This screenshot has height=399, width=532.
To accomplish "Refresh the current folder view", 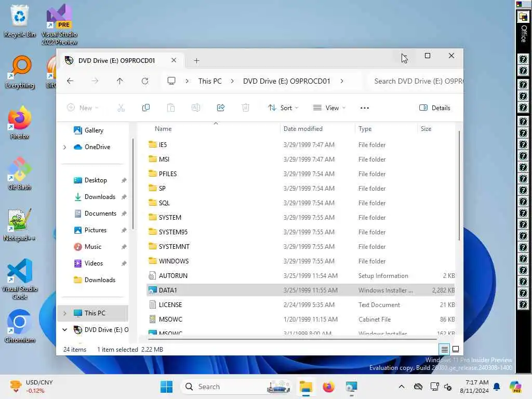I will pos(145,81).
